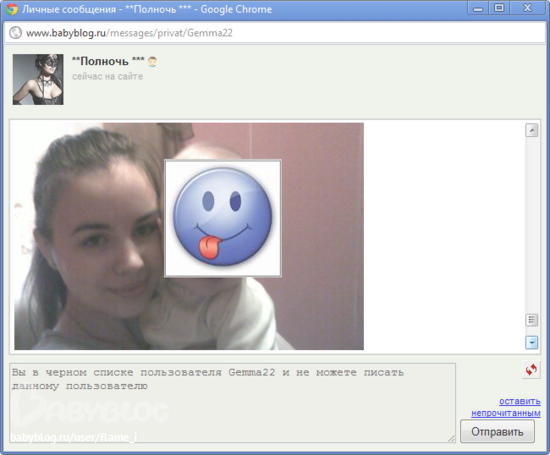The width and height of the screenshot is (550, 455).
Task: Click the 'сейчас на сайте' status text
Action: [x=107, y=76]
